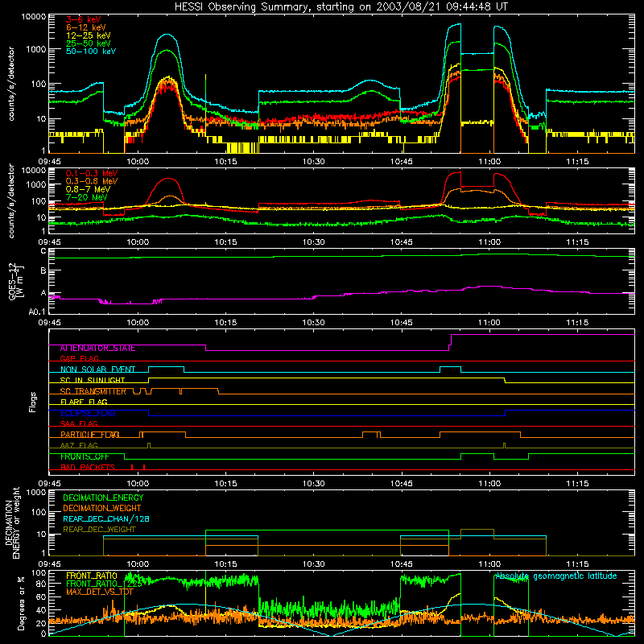Select the 3-6 keV legend label

point(84,19)
